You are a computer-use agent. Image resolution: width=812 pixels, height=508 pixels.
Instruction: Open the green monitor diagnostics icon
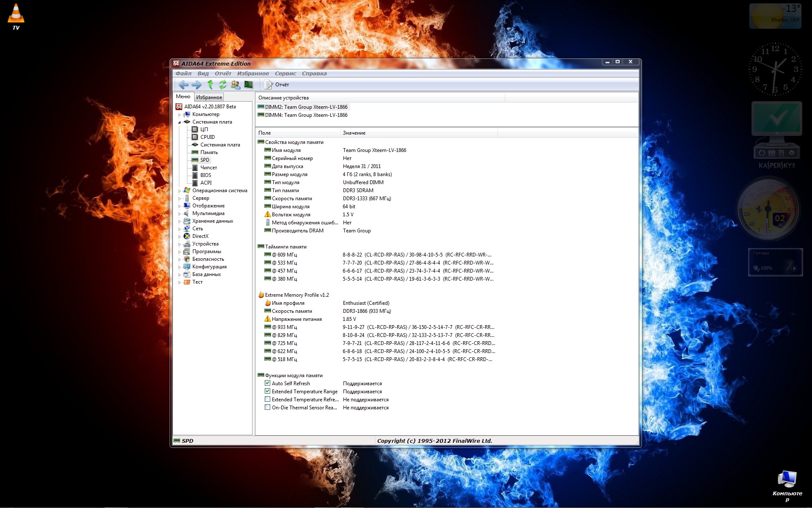pyautogui.click(x=249, y=85)
